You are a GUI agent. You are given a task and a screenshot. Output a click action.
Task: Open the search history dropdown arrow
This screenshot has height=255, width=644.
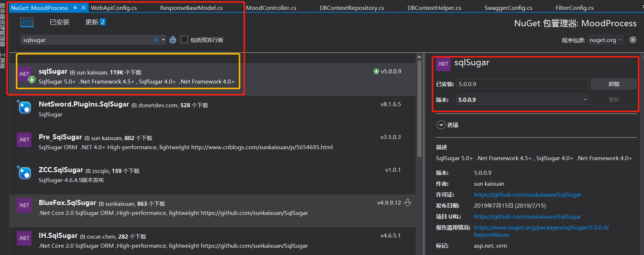[x=163, y=40]
